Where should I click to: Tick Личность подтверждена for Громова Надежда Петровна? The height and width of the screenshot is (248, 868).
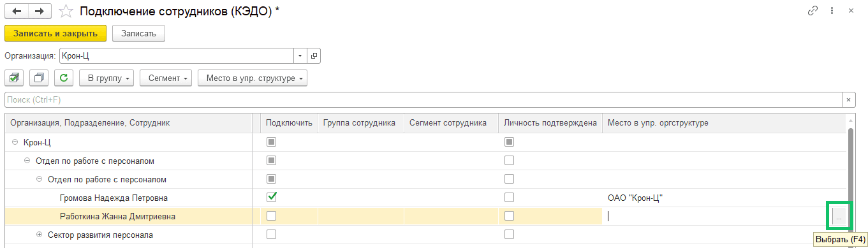(509, 197)
